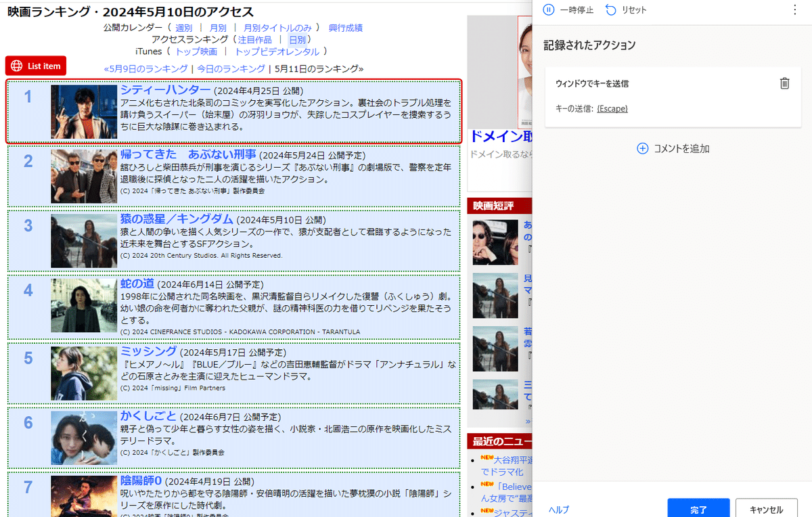Click the リセット label
The height and width of the screenshot is (517, 812).
[x=634, y=9]
